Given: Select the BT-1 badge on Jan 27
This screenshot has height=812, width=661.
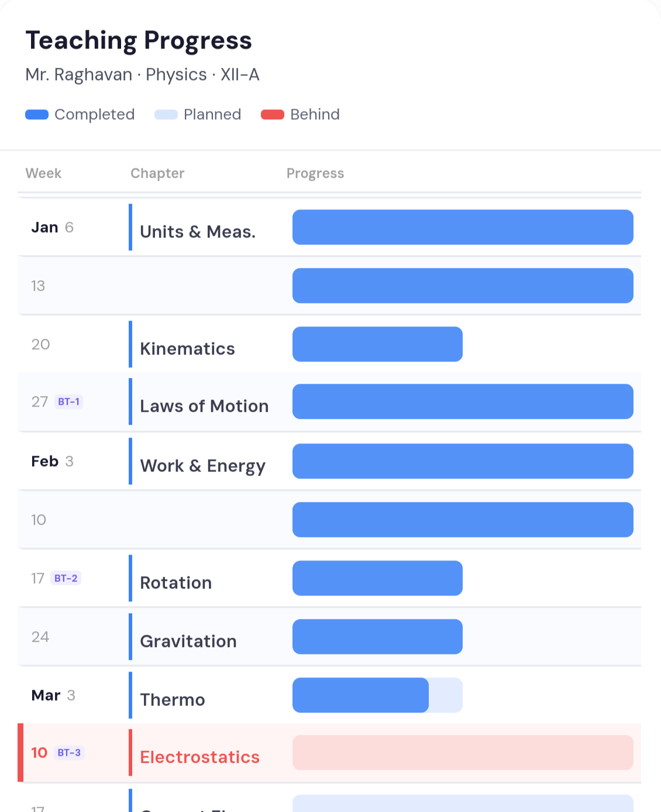Looking at the screenshot, I should [69, 402].
